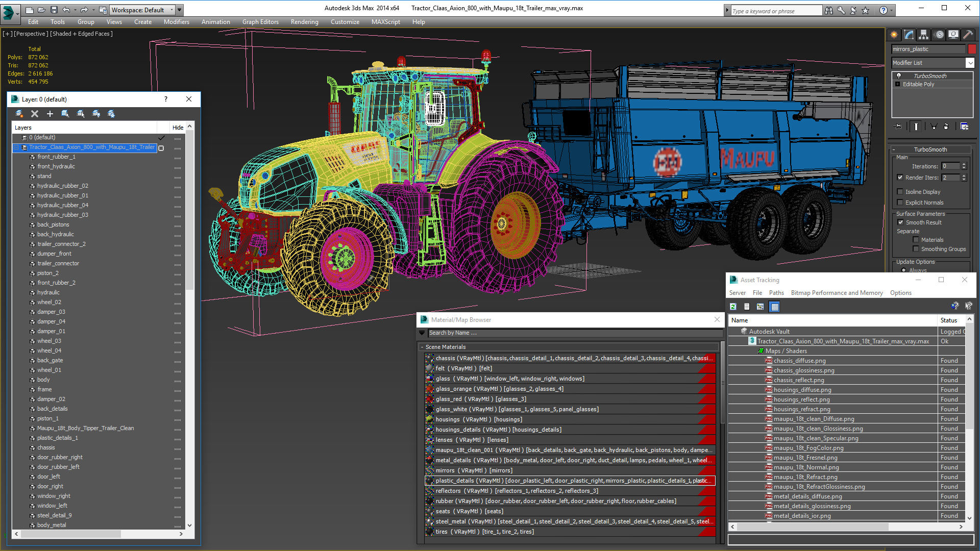
Task: Expand the Editable Poly plus sign
Action: click(x=897, y=84)
